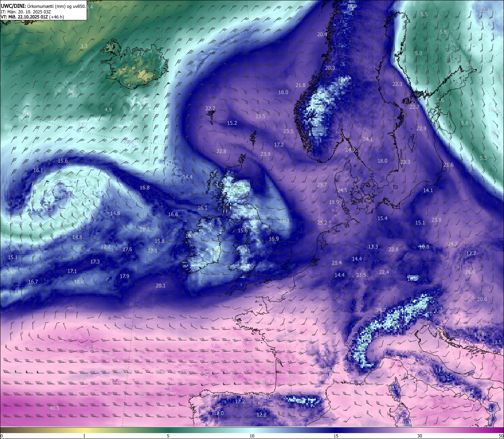This screenshot has width=504, height=439.
Task: Click the 23.8 value label
Action: (x=436, y=220)
